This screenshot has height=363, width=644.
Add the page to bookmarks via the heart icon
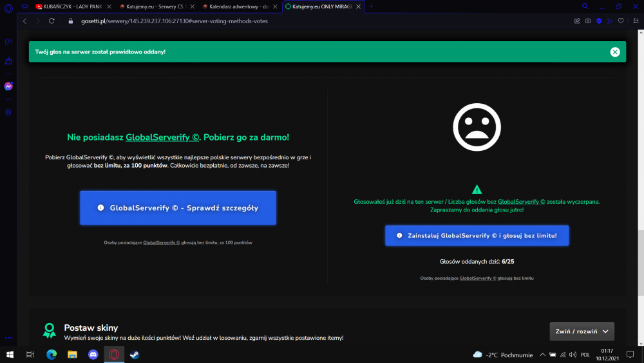(621, 21)
